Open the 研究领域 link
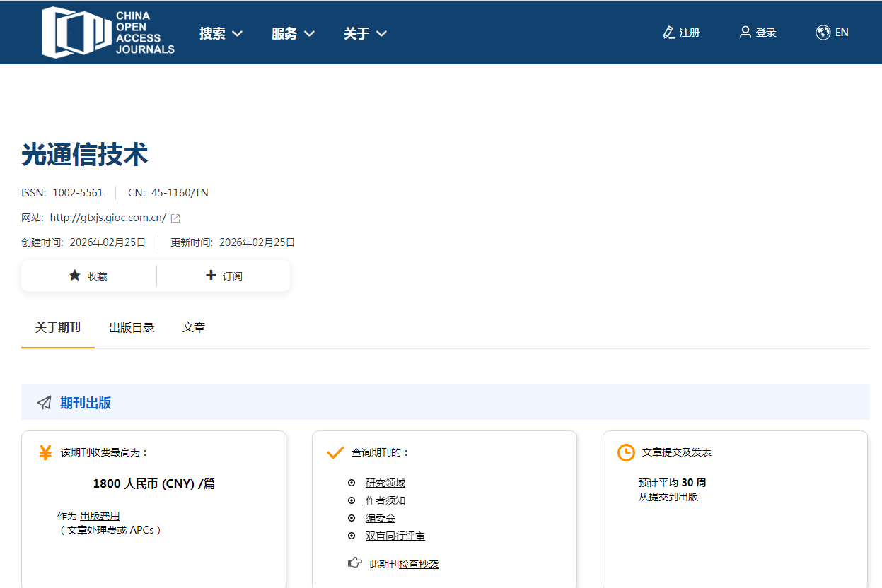882x588 pixels. pos(385,483)
